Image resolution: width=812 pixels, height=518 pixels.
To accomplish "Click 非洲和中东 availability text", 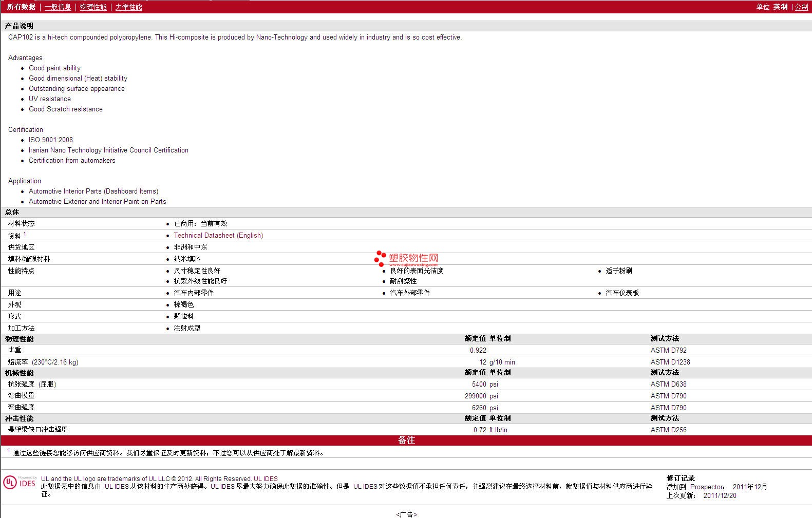I will click(191, 247).
